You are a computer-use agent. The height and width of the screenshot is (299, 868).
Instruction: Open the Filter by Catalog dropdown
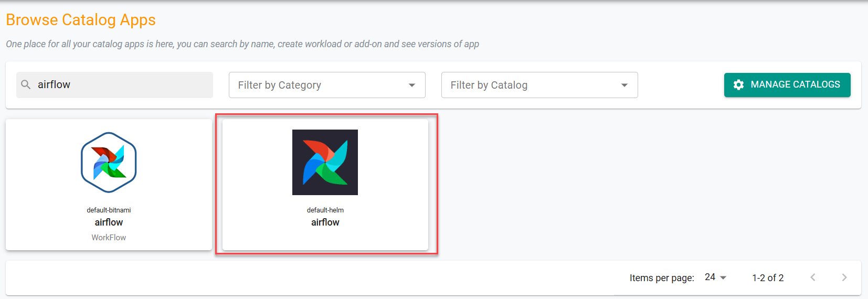539,85
